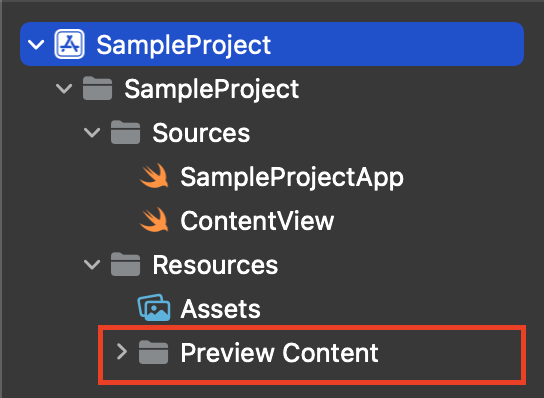Open the SampleProjectApp Swift file

292,178
